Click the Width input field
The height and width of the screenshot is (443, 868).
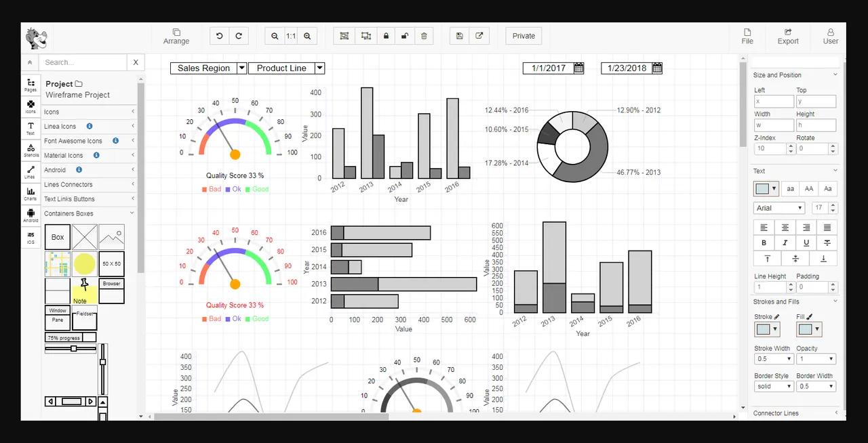point(774,125)
